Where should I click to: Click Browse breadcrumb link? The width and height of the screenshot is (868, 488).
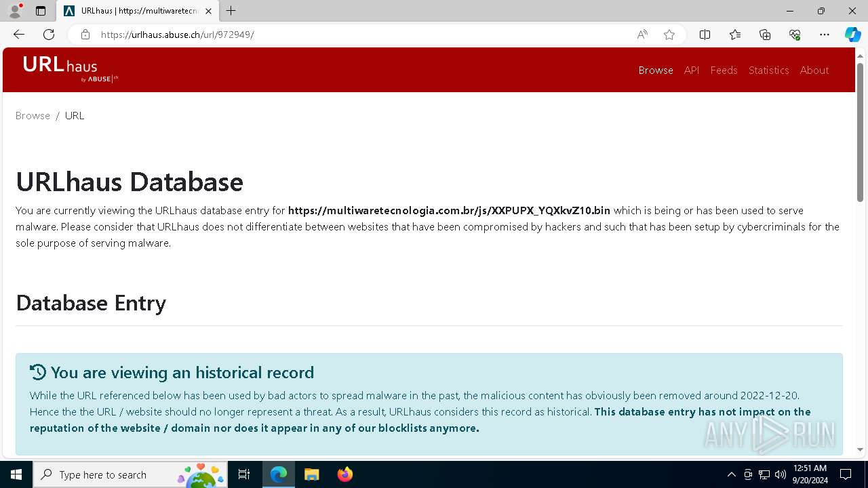click(33, 115)
